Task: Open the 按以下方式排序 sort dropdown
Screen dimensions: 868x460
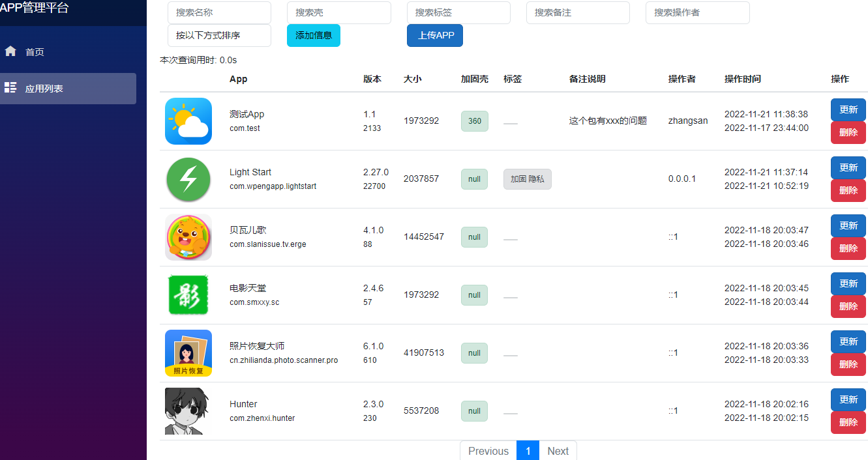Action: coord(218,35)
